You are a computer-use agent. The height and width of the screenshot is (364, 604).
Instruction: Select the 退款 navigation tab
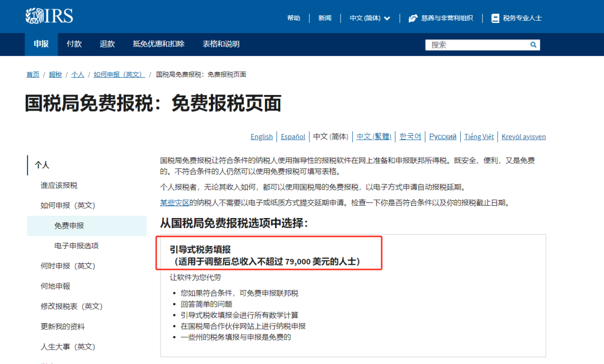(107, 44)
